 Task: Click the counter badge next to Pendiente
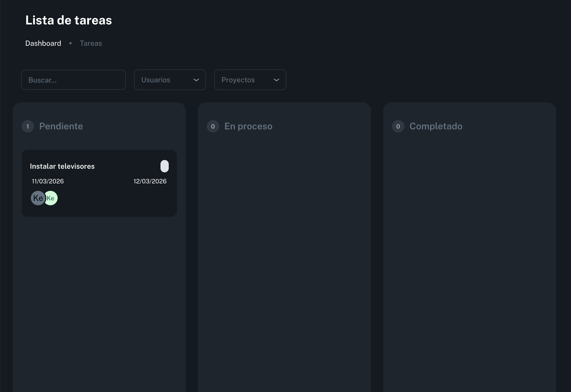point(28,126)
